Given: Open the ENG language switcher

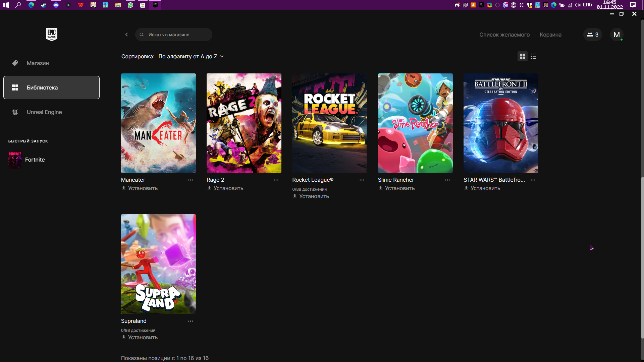Looking at the screenshot, I should point(587,5).
